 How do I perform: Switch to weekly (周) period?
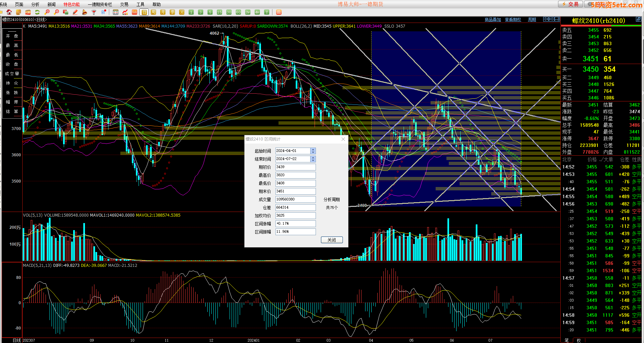click(153, 12)
